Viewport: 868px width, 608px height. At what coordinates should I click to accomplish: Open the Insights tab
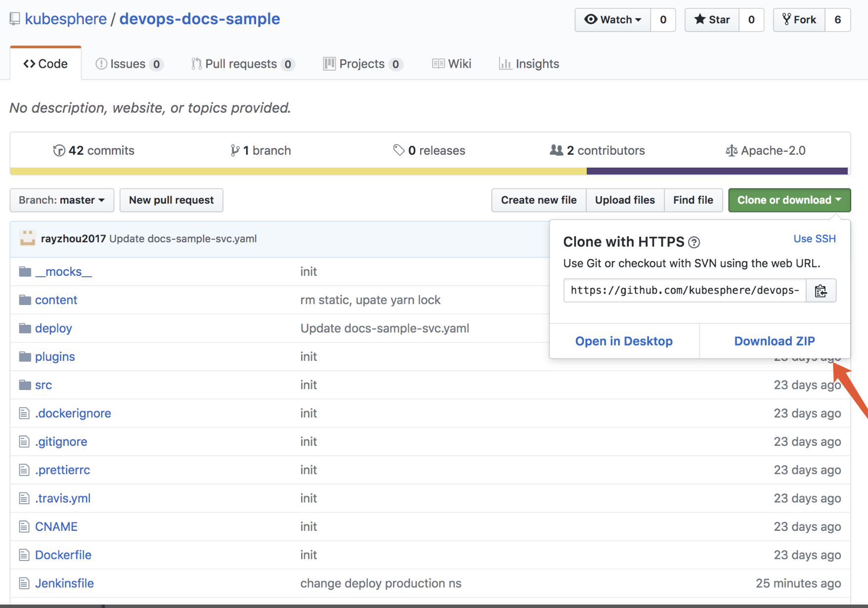click(x=529, y=64)
